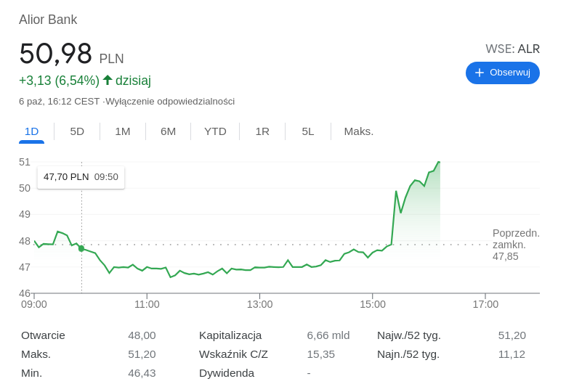Switch to the 1M chart tab
The height and width of the screenshot is (392, 566).
click(123, 131)
